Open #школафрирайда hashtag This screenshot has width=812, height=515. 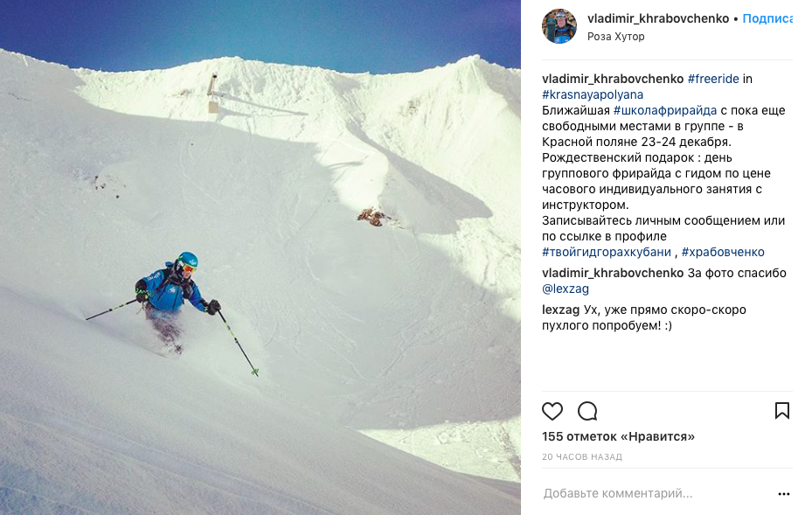665,110
